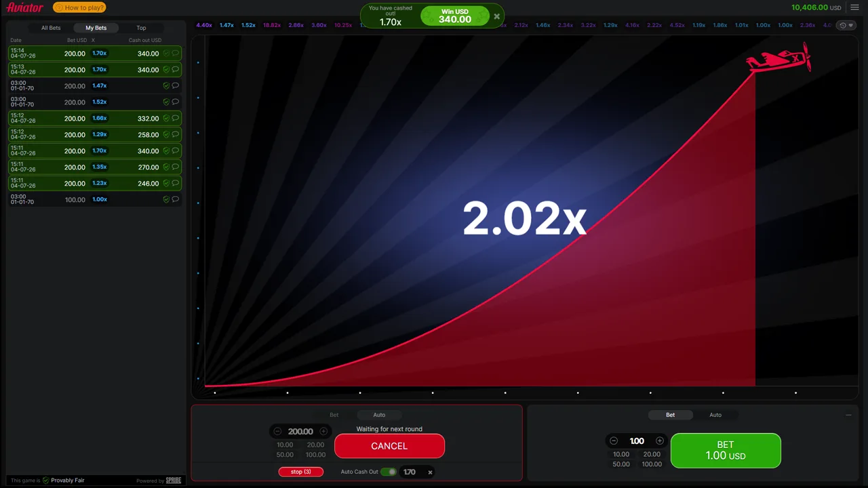This screenshot has height=488, width=868.
Task: Click the 200.00 bet amount field
Action: (300, 431)
